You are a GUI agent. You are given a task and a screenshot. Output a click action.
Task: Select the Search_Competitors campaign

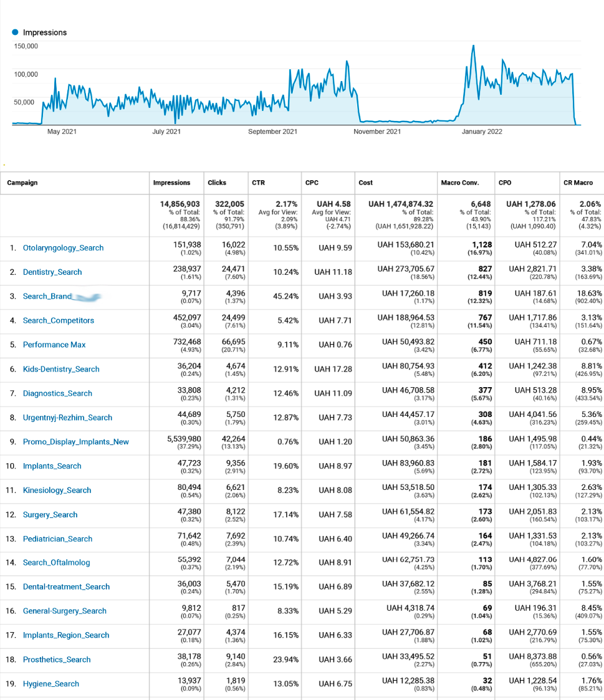59,320
